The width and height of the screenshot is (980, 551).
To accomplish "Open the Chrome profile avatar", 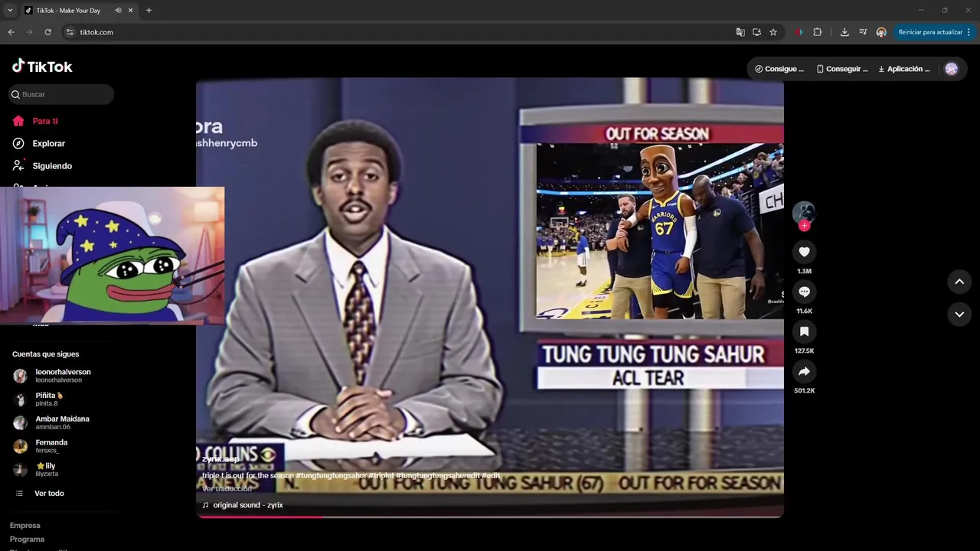I will 881,32.
